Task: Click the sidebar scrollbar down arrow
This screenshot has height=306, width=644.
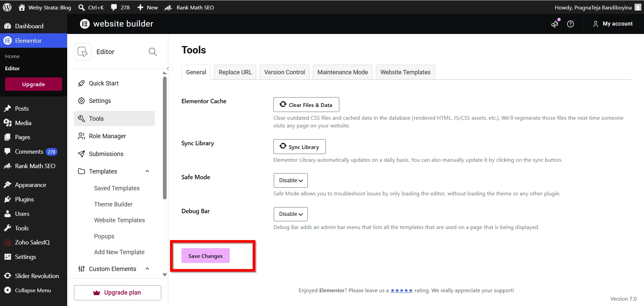Action: point(165,275)
